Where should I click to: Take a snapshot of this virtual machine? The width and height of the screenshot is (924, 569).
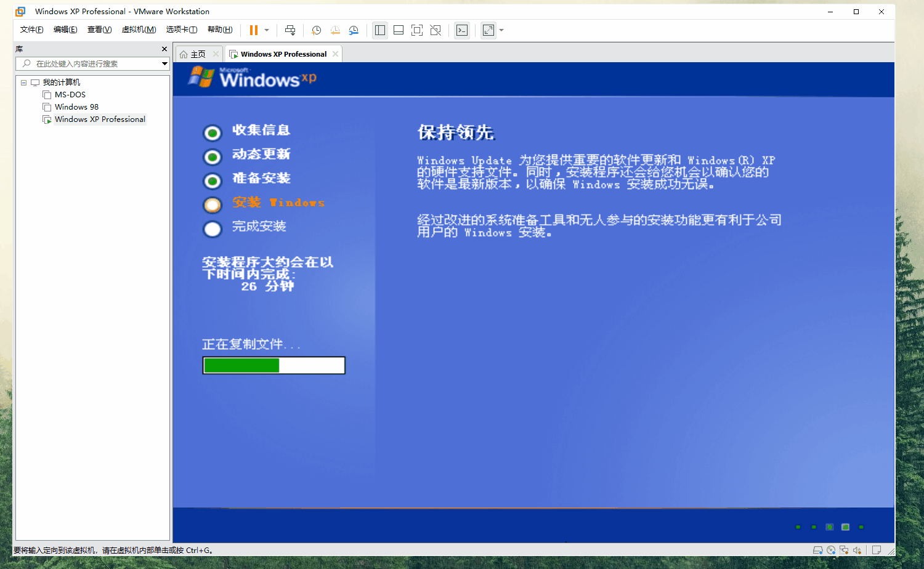[x=316, y=30]
